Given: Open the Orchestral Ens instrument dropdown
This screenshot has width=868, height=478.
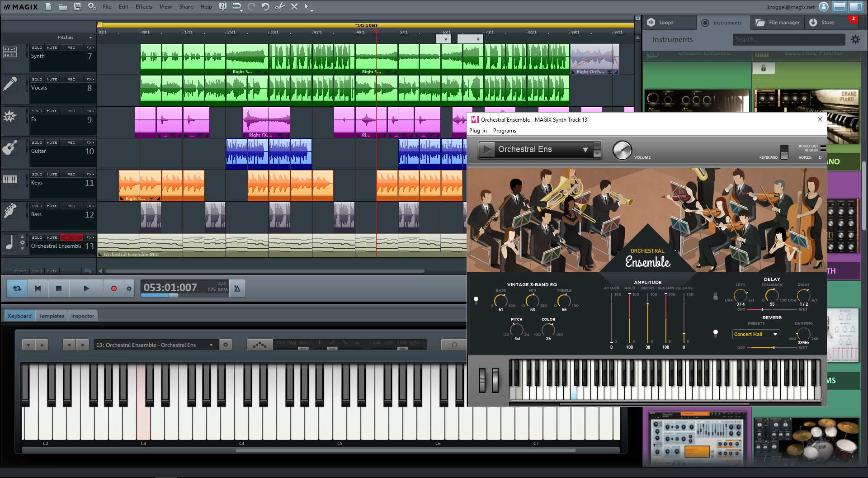Looking at the screenshot, I should (585, 149).
